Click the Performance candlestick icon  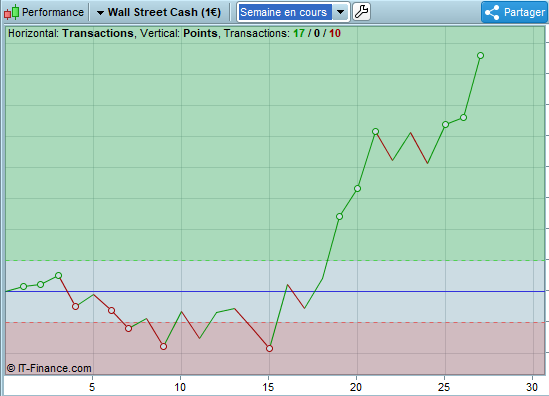click(11, 12)
